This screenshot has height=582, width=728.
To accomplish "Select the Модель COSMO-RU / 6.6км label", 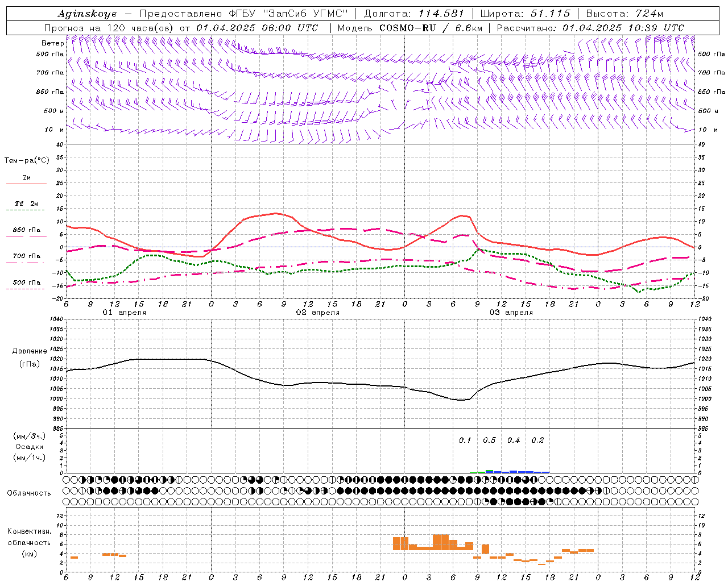I will [x=410, y=28].
